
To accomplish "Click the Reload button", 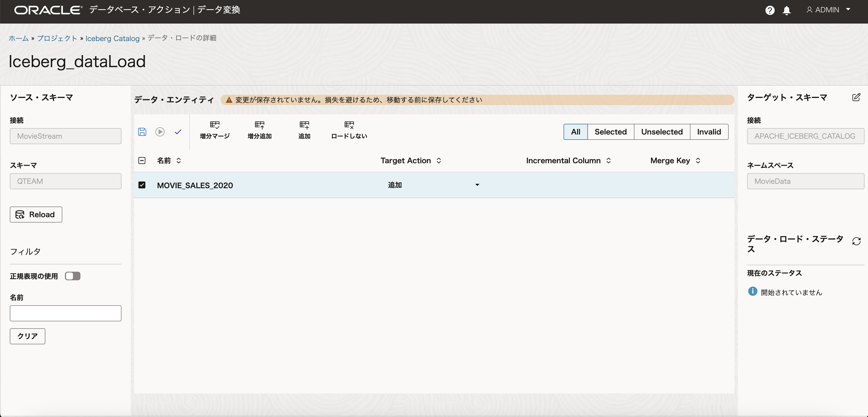I will [x=36, y=215].
